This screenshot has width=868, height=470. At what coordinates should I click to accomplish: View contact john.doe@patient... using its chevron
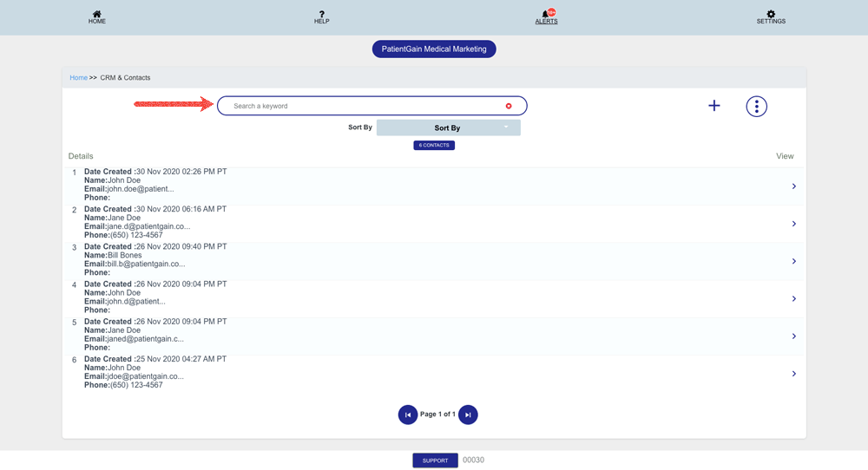click(x=794, y=186)
